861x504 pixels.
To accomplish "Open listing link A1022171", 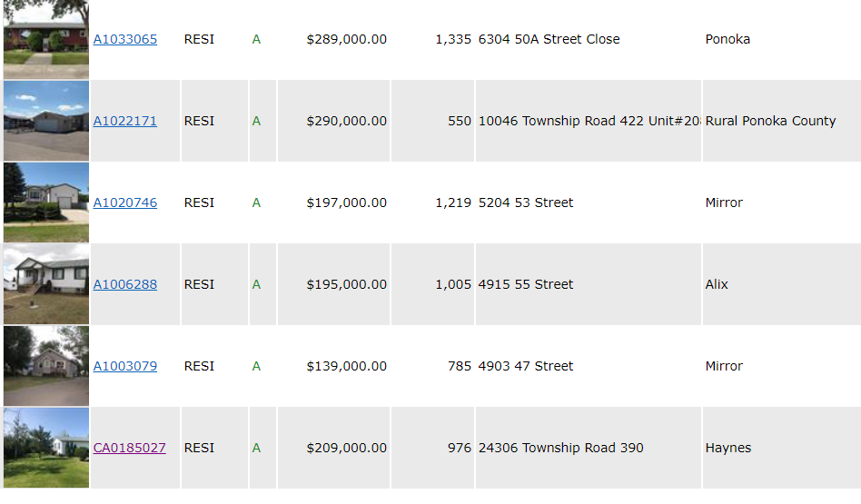I will pyautogui.click(x=124, y=122).
